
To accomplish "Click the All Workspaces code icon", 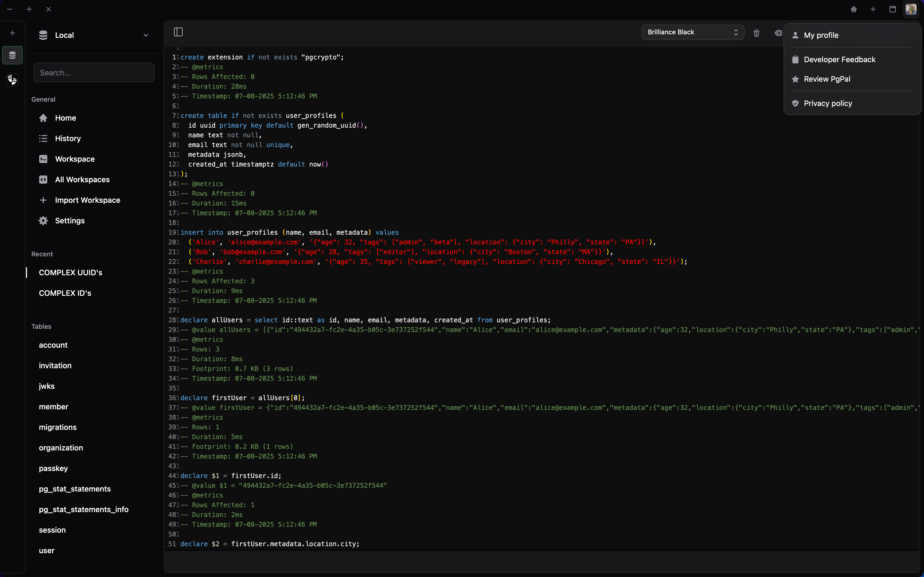I will (x=43, y=180).
